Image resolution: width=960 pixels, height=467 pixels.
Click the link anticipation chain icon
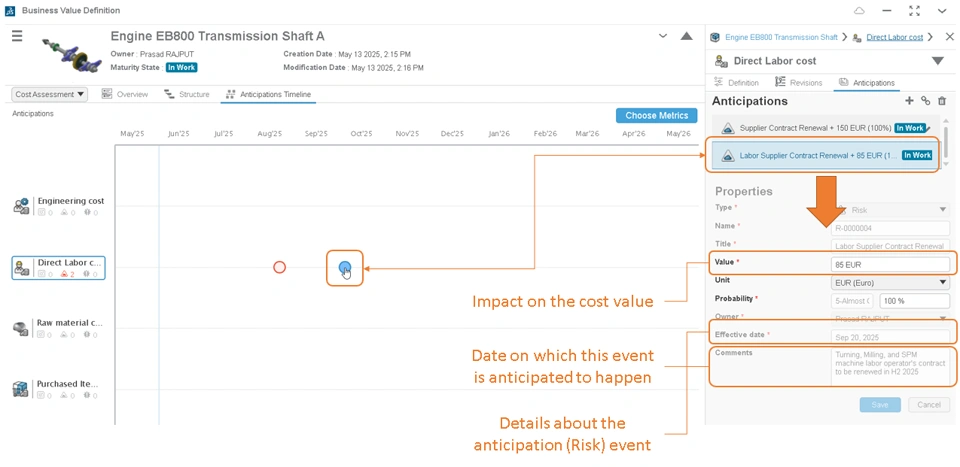926,101
